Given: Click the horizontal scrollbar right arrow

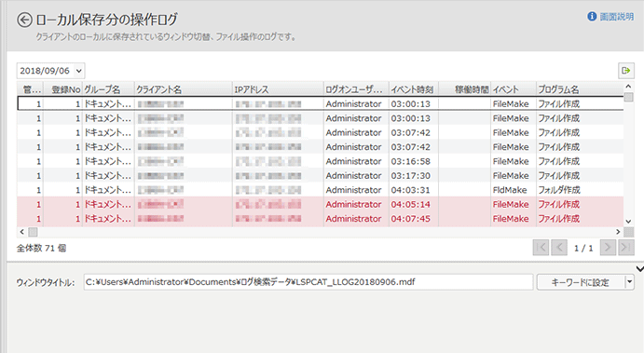Looking at the screenshot, I should pyautogui.click(x=618, y=232).
